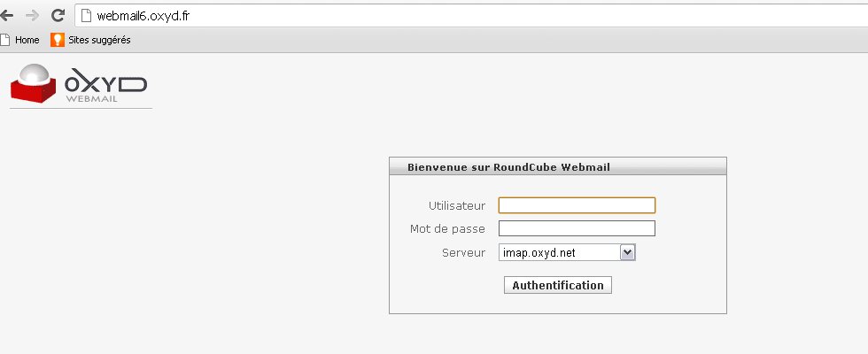
Task: Reload the webmail page
Action: 58,16
